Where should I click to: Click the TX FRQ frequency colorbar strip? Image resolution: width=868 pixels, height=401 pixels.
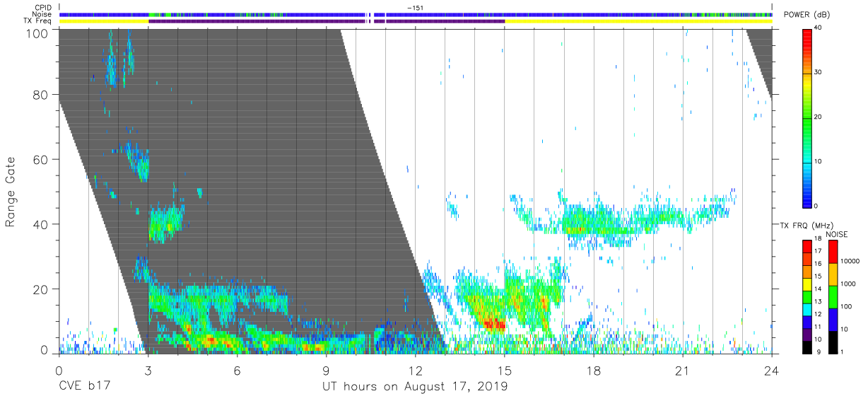(807, 297)
